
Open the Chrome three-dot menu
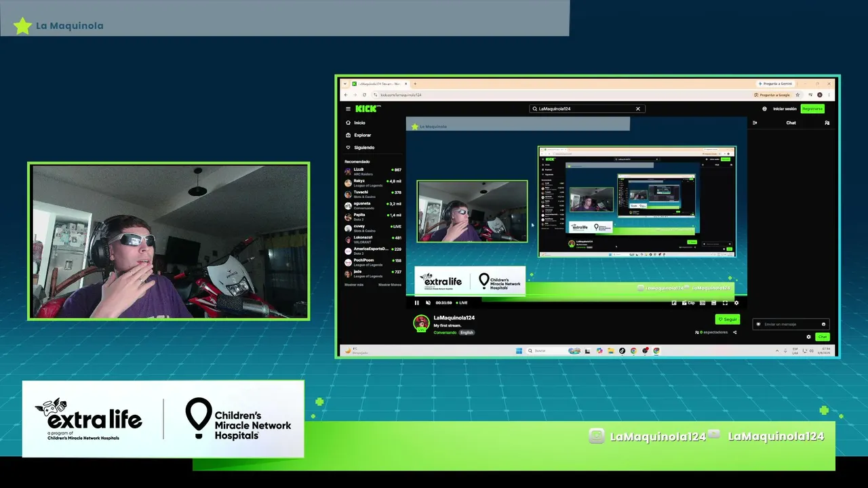pos(830,95)
